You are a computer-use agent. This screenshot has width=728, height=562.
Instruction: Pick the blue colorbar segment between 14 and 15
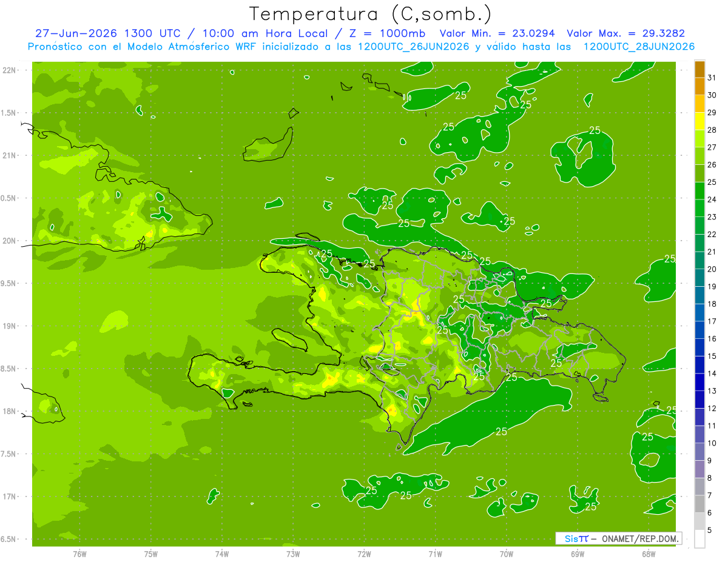(699, 365)
